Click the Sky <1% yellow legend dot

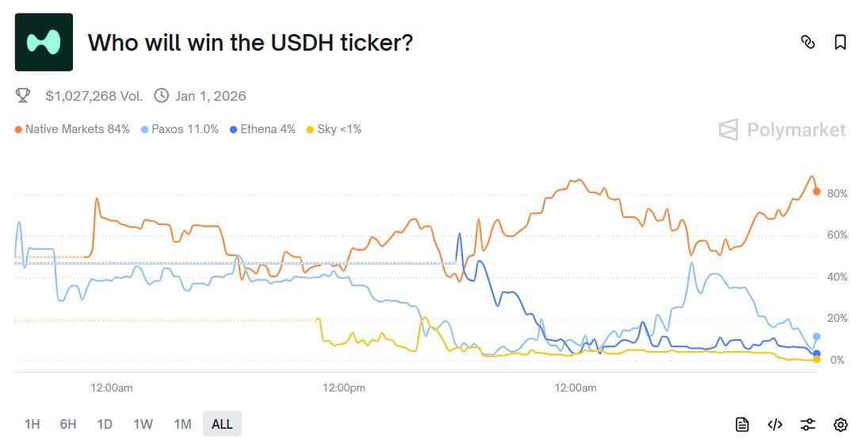point(310,129)
